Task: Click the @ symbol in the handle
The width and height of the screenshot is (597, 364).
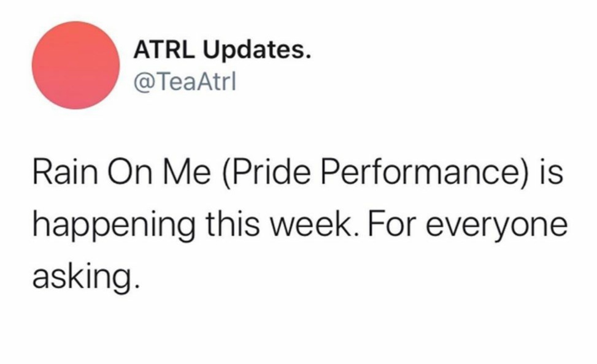Action: 142,82
